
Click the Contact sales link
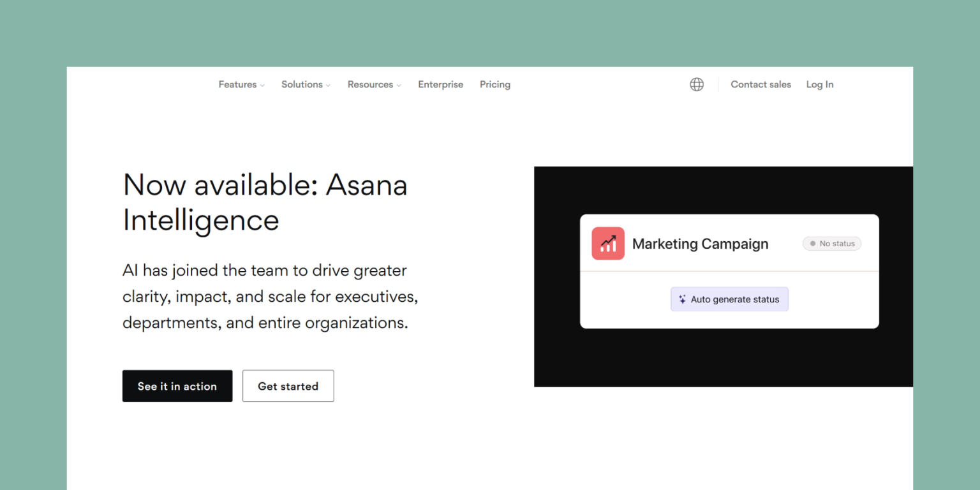coord(761,84)
